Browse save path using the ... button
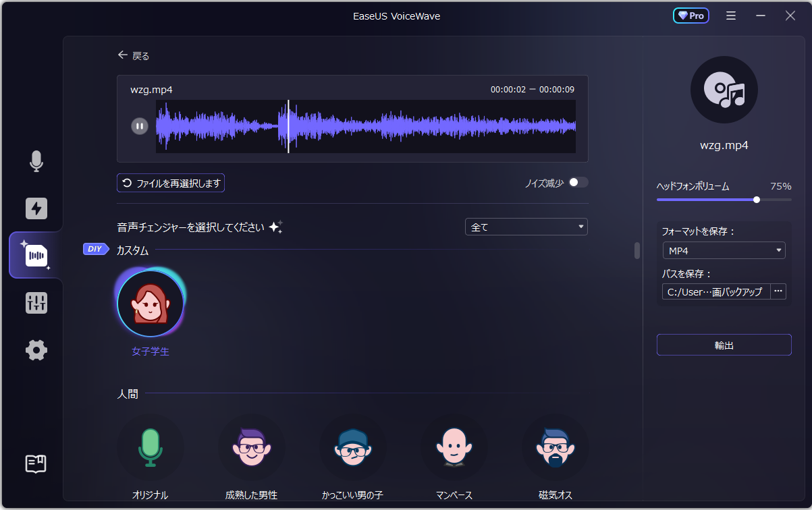The height and width of the screenshot is (510, 812). 778,291
